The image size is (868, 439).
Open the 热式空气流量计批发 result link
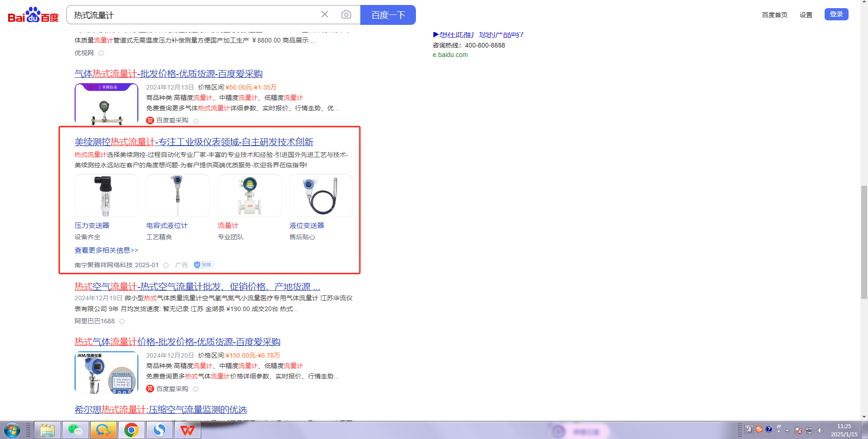click(198, 287)
